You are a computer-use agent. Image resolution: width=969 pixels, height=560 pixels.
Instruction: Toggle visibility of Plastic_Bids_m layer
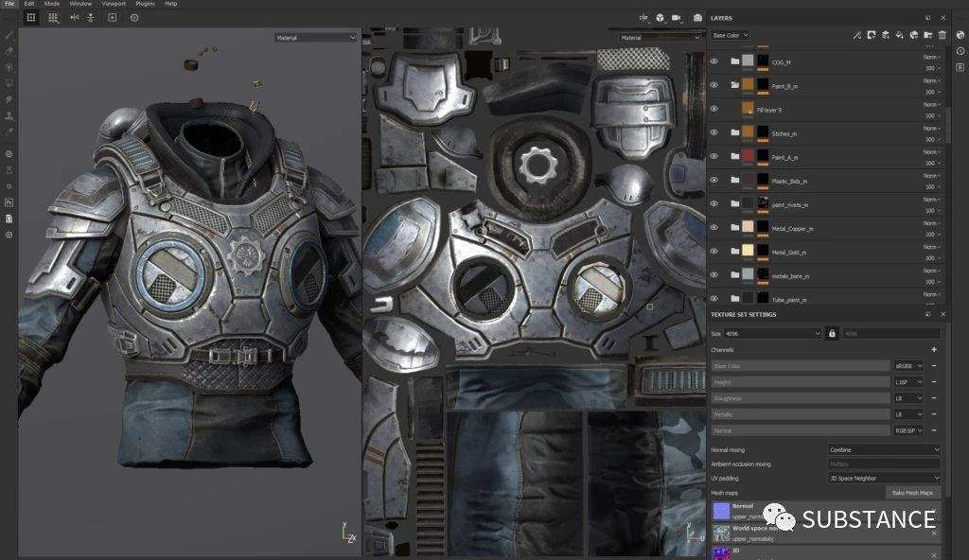pyautogui.click(x=714, y=180)
